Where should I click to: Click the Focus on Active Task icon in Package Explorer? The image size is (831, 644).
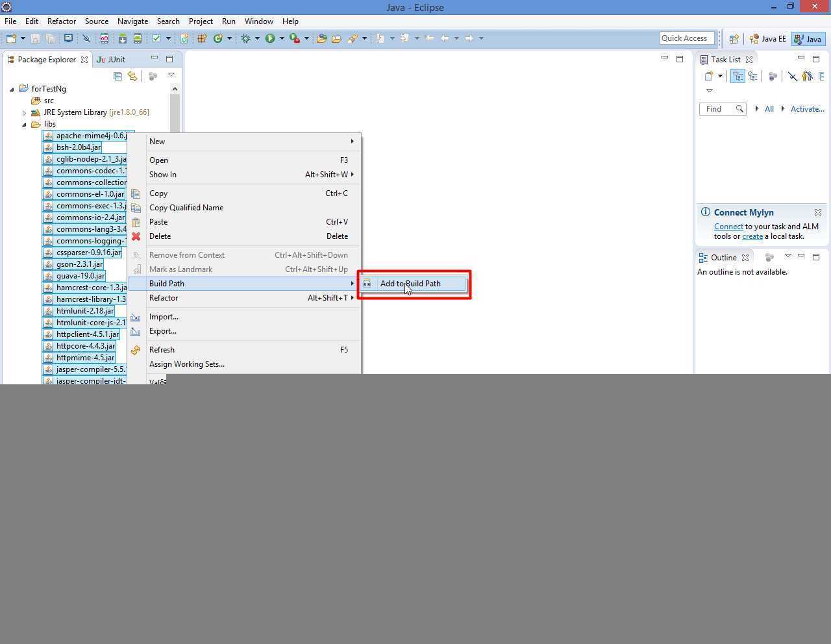(x=153, y=76)
